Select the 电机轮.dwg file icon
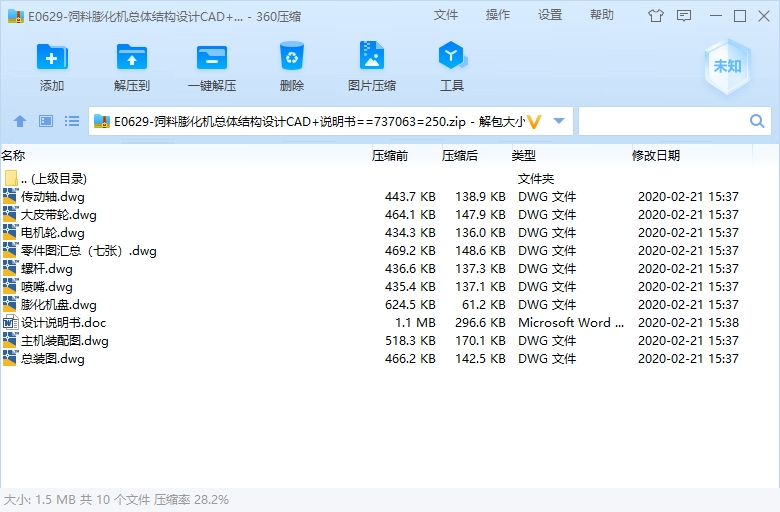780x512 pixels. (x=10, y=232)
